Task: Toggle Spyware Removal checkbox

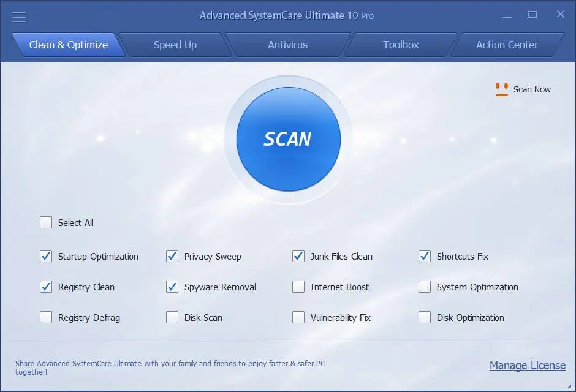Action: pos(172,287)
